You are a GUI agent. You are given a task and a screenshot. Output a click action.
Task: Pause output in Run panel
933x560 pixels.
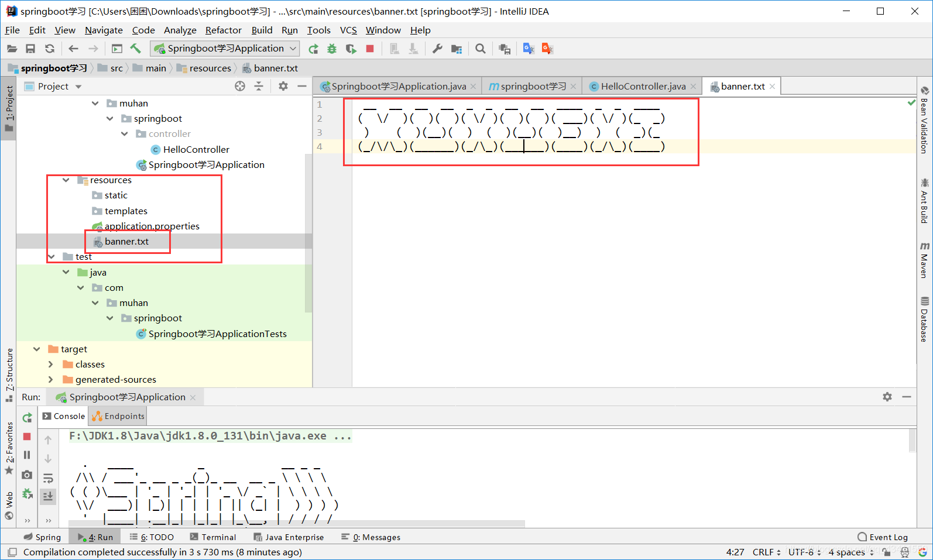point(27,455)
